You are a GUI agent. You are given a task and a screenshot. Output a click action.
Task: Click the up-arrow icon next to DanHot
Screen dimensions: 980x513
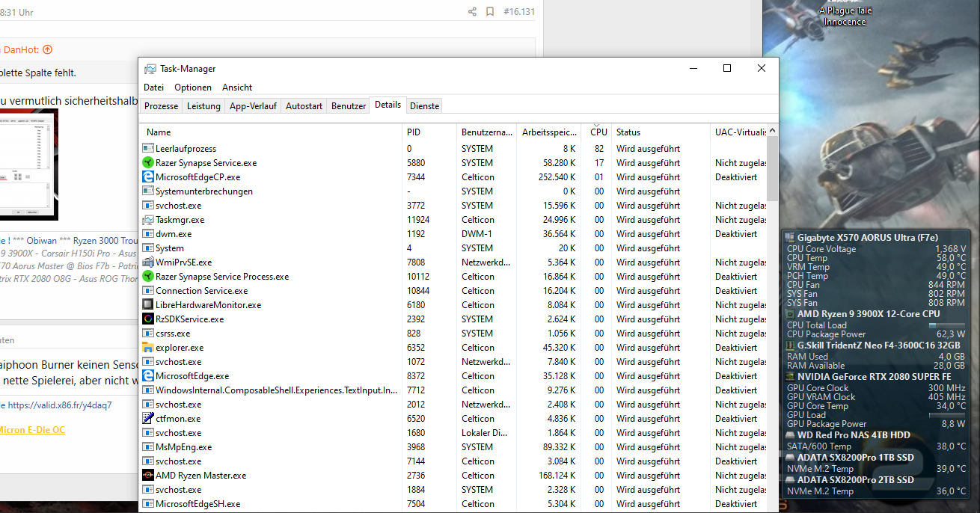point(48,49)
